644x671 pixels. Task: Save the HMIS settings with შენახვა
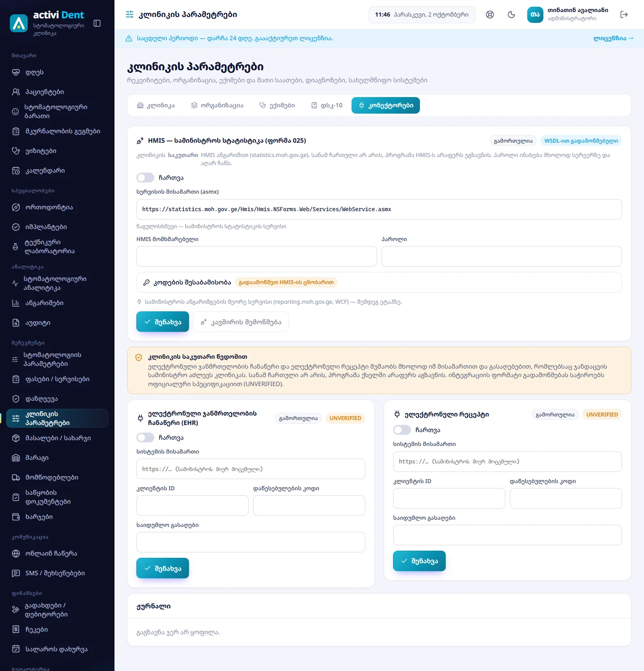163,322
